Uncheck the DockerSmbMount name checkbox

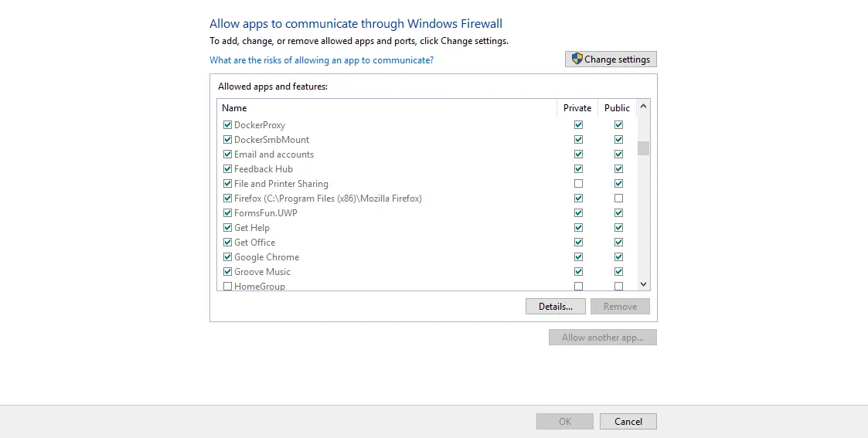[227, 139]
